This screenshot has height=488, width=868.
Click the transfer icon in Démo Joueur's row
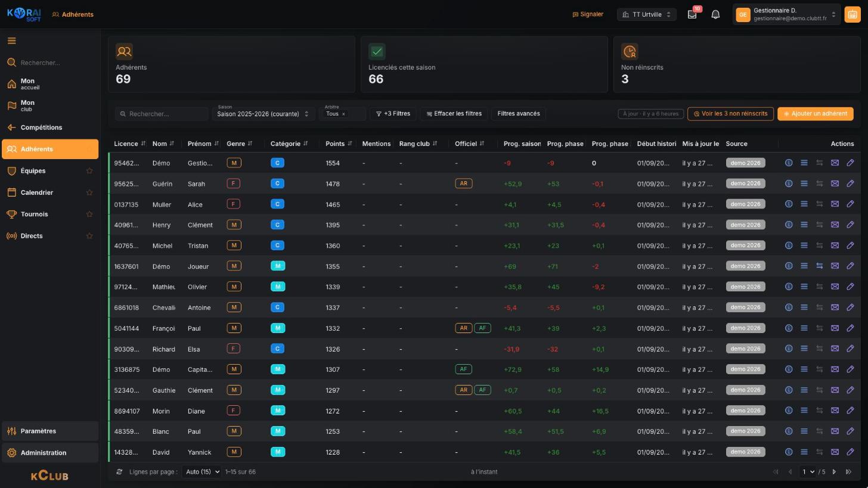click(x=819, y=266)
